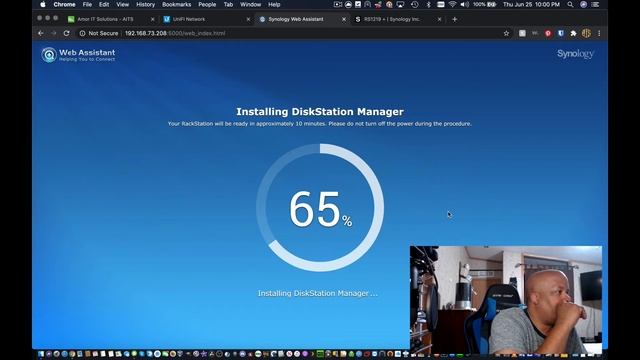Click the date and time Thu Jun 25
This screenshot has width=640, height=360.
coord(531,4)
